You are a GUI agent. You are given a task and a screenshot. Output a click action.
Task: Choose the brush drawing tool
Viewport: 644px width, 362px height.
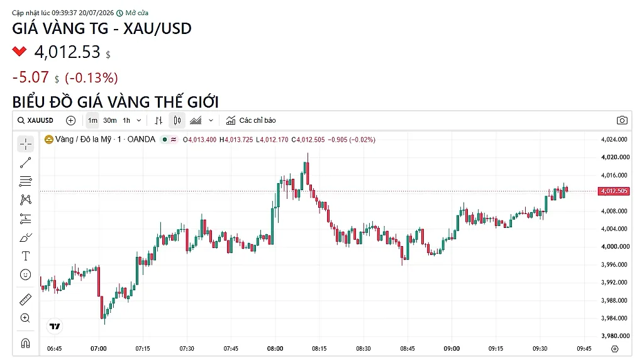tap(25, 237)
